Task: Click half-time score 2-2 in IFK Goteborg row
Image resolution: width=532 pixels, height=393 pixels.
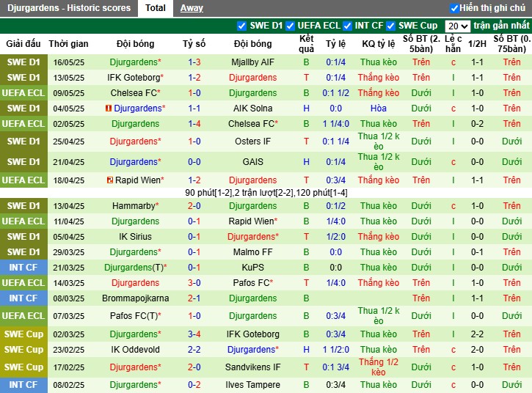Action: click(x=477, y=334)
